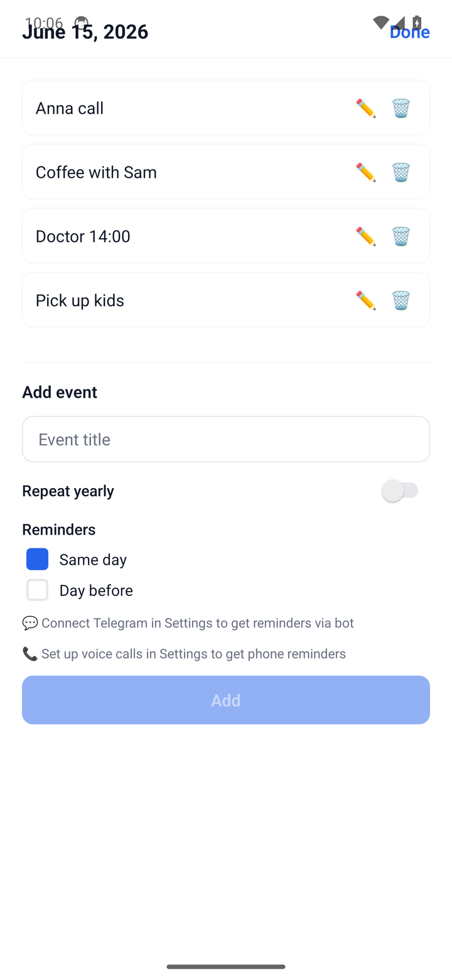Tap the voice calls Settings hint

(184, 654)
